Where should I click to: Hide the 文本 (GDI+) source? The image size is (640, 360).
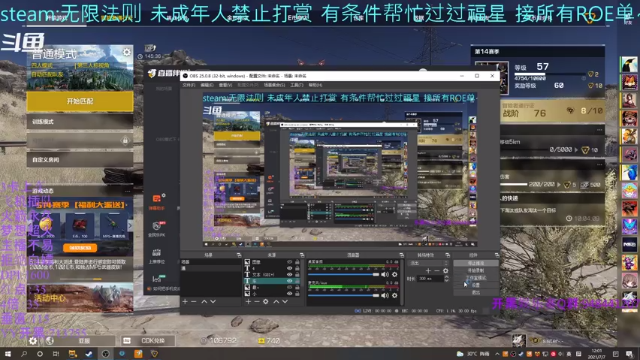click(289, 275)
